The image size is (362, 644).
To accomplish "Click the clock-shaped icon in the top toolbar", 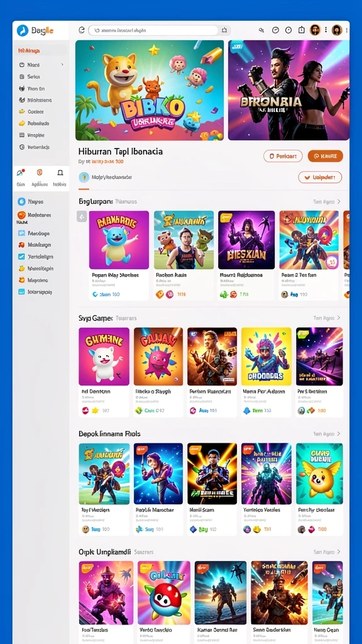I will (288, 30).
